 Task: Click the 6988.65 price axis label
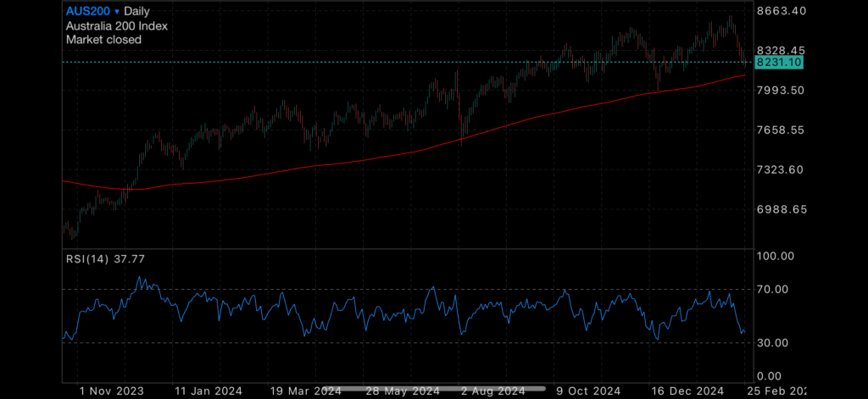coord(780,209)
